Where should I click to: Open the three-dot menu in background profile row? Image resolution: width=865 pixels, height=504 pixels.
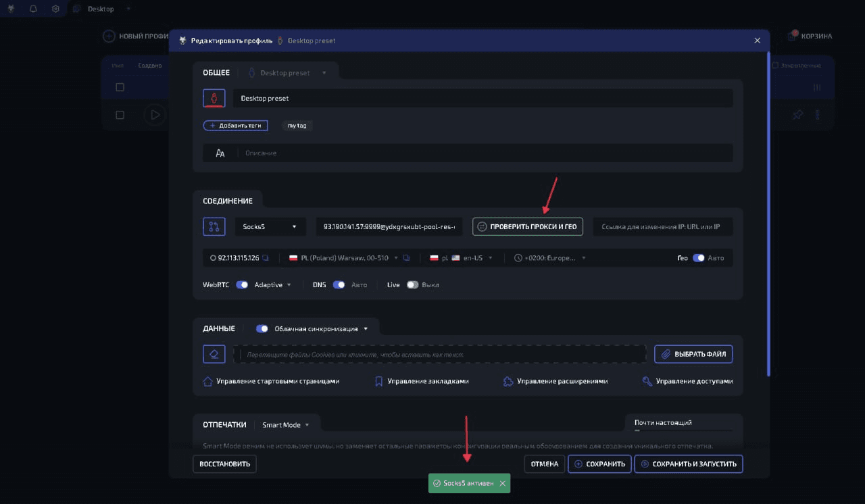pos(818,115)
